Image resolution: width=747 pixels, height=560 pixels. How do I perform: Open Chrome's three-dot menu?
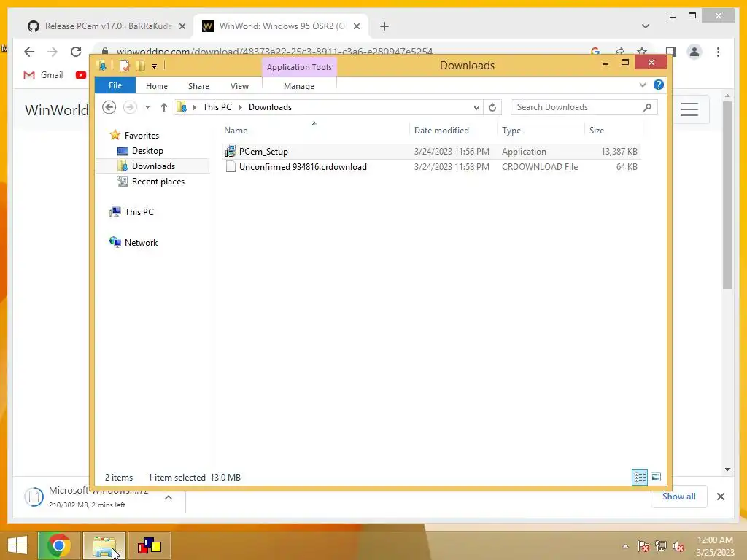(x=718, y=52)
